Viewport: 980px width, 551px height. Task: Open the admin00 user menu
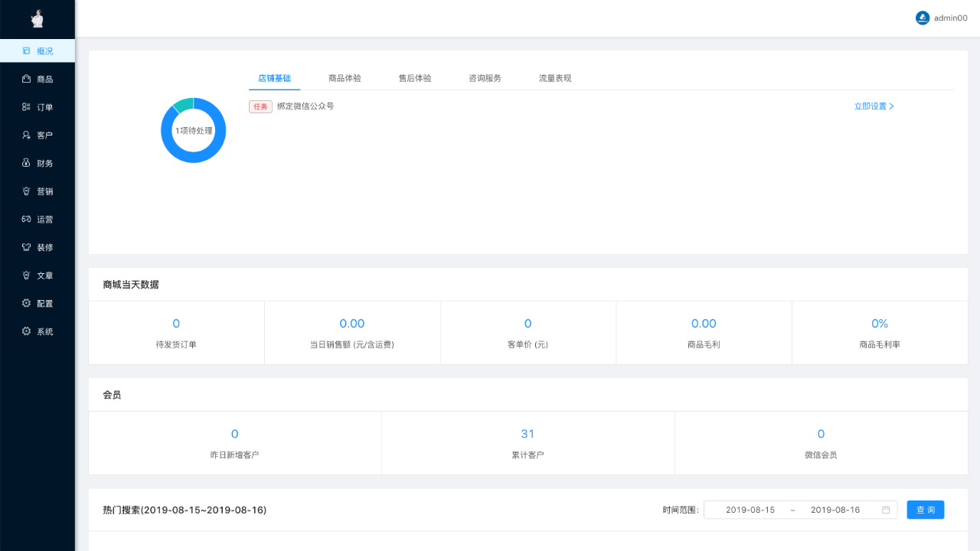(x=942, y=18)
